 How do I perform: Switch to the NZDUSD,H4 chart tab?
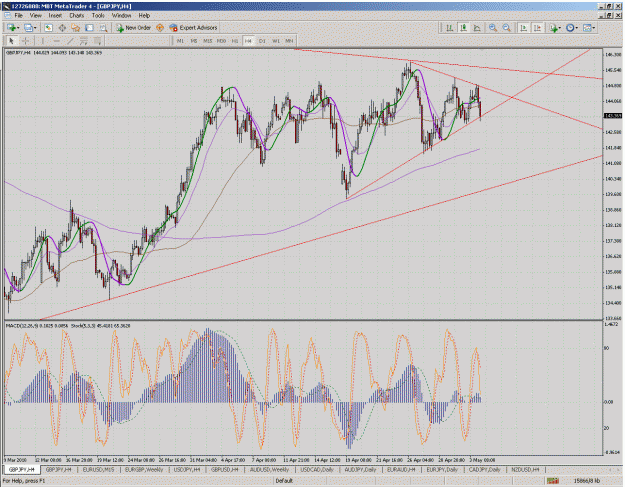point(525,470)
